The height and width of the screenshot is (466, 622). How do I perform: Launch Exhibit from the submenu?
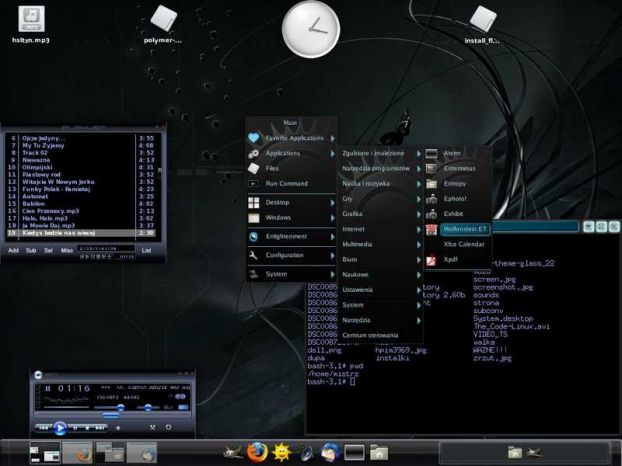click(x=458, y=214)
